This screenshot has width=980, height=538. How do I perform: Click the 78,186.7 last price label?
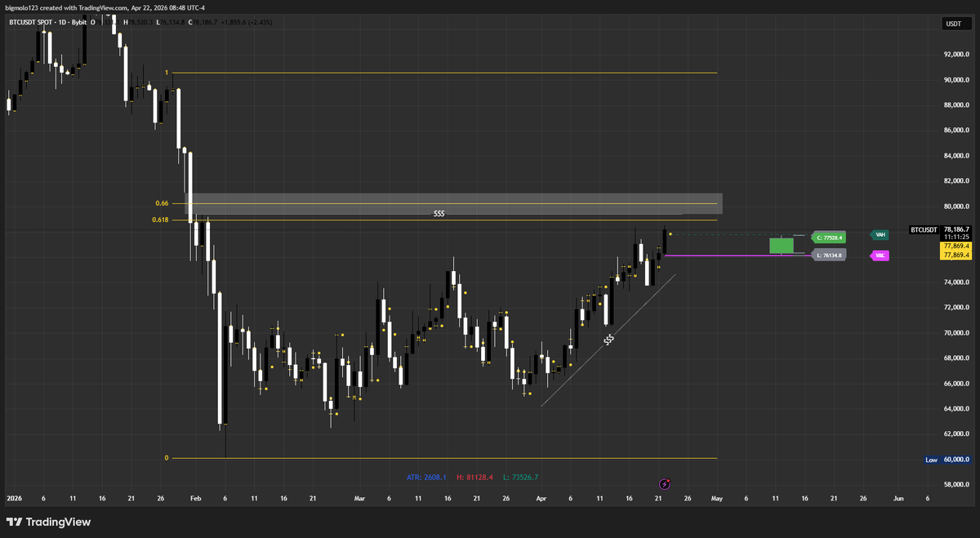coord(955,230)
